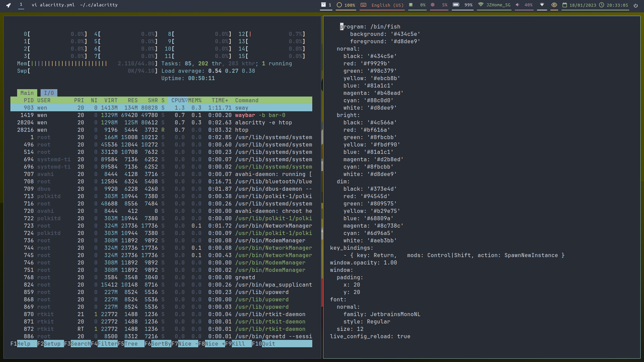Click the memory chip icon showing 0%
The height and width of the screenshot is (362, 644).
point(411,5)
